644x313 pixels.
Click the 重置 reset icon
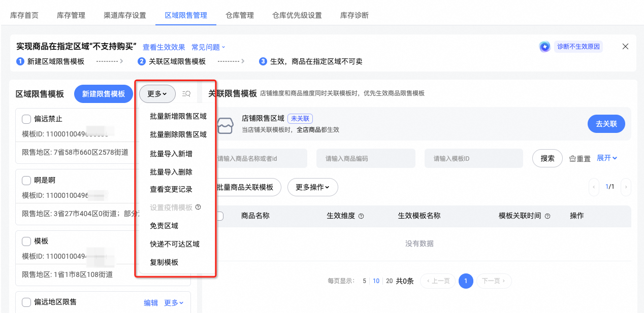click(572, 159)
